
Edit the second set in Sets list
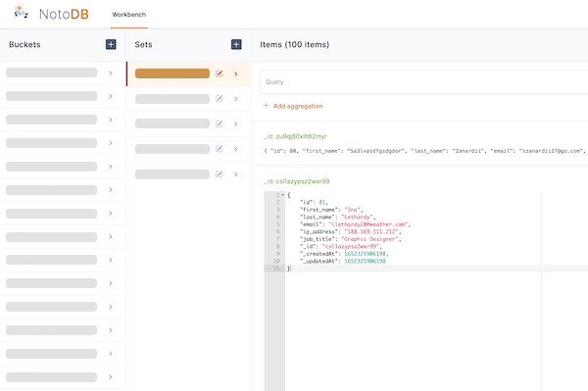[x=220, y=99]
